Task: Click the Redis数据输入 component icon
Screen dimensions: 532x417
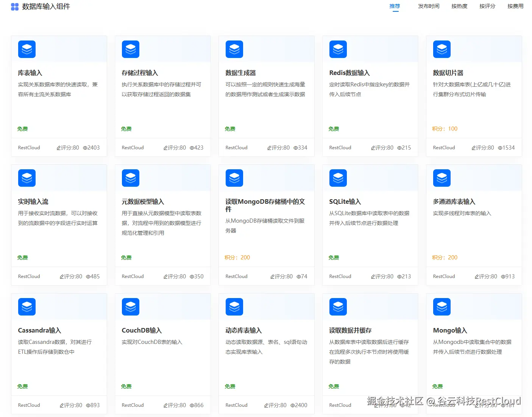Action: click(338, 49)
